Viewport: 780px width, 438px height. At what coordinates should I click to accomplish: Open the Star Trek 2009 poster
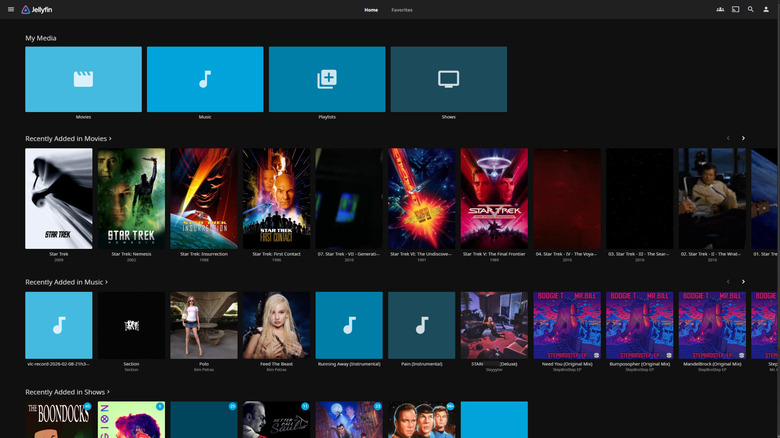(x=59, y=199)
